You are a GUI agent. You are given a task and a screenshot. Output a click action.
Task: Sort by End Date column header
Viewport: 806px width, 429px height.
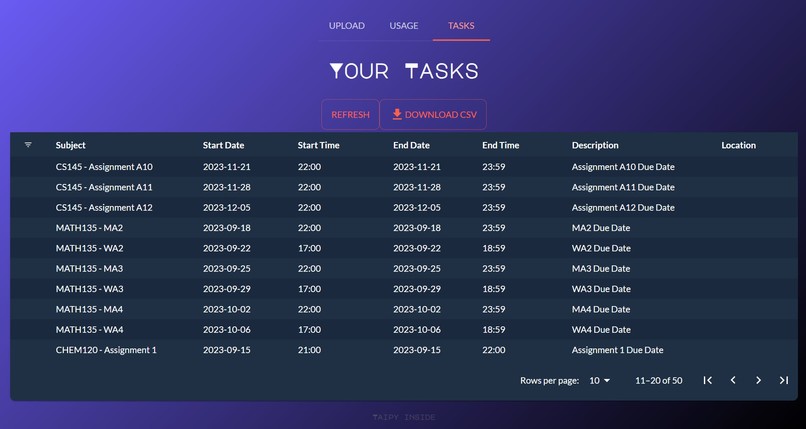(411, 145)
